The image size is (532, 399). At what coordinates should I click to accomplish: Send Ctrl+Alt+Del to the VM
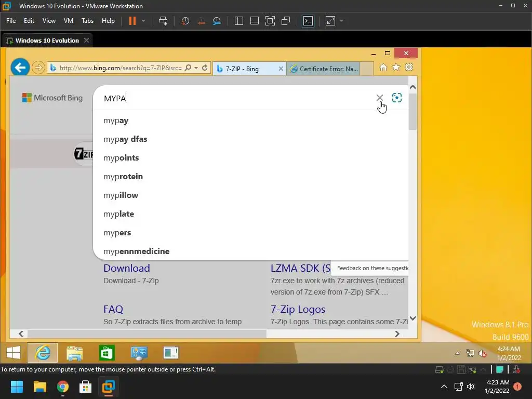coord(163,21)
